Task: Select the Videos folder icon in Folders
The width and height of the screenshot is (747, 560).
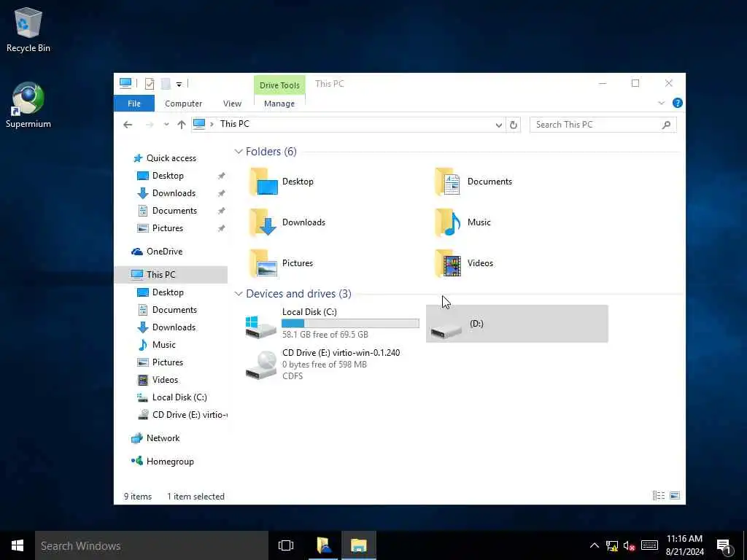Action: pos(448,263)
